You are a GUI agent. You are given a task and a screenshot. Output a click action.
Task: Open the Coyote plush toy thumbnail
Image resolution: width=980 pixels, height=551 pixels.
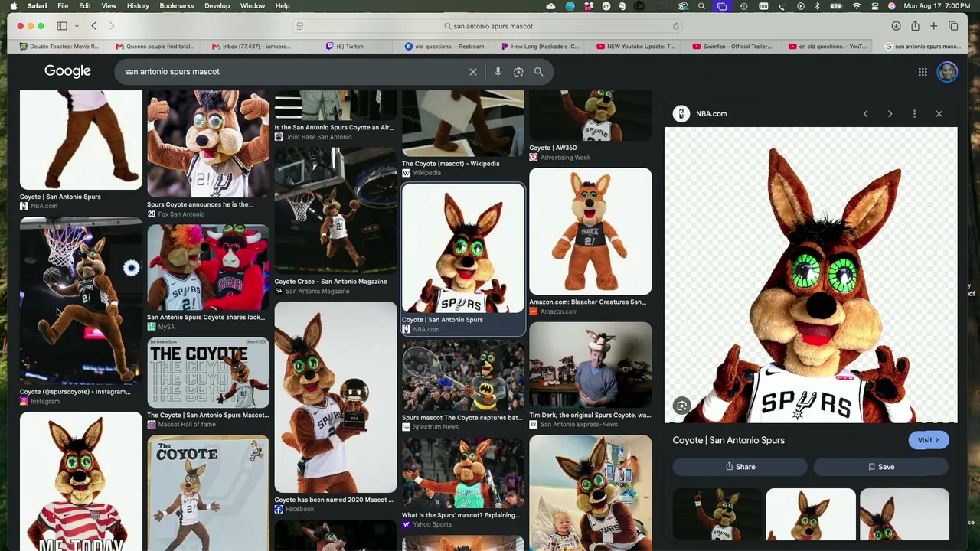pos(590,232)
